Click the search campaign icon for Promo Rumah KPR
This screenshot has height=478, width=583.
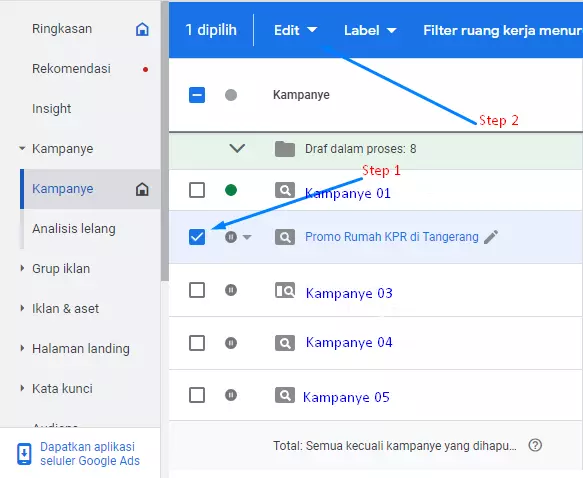tap(285, 237)
